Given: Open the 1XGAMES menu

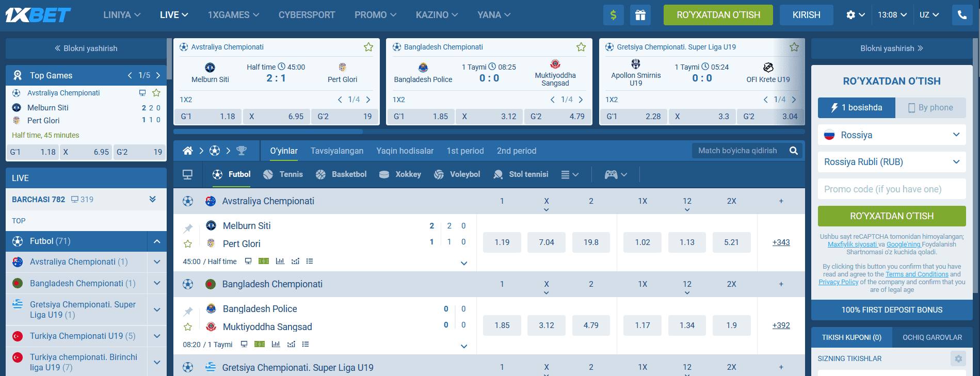Looking at the screenshot, I should pyautogui.click(x=233, y=15).
